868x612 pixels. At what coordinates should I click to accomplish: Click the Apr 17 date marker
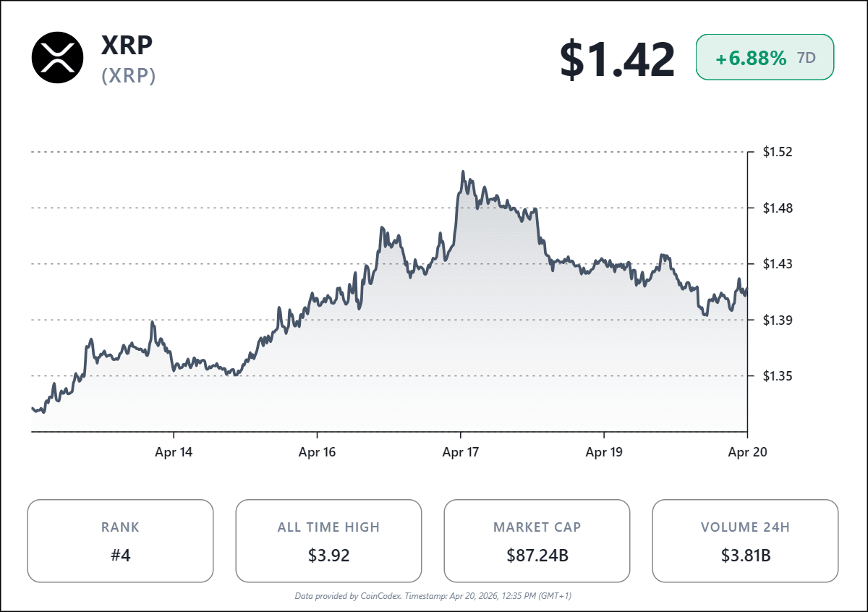coord(461,453)
